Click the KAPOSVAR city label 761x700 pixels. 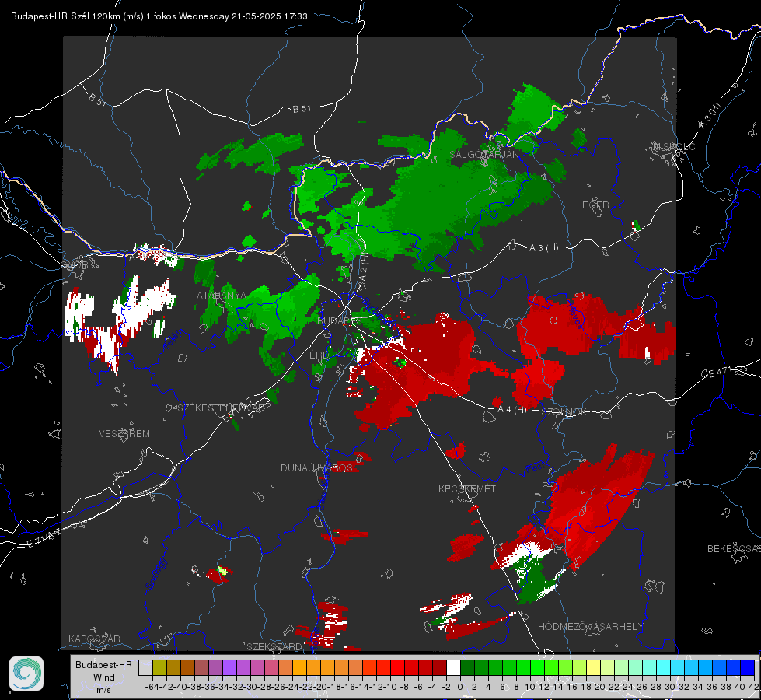94,639
